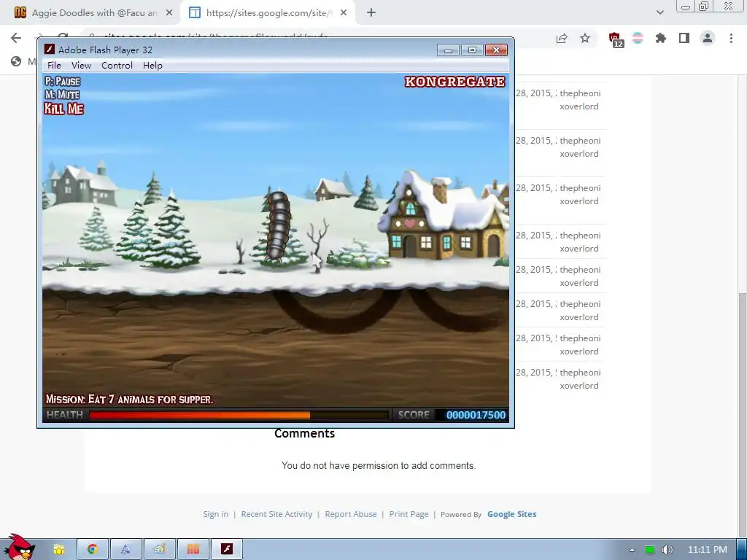Image resolution: width=747 pixels, height=560 pixels.
Task: Open the Help menu in Flash Player
Action: (152, 65)
